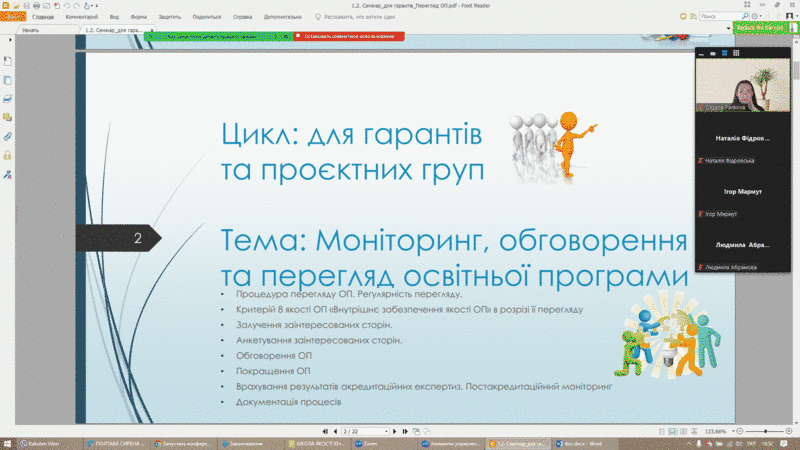Click the Save icon in quick access toolbar
The width and height of the screenshot is (800, 450).
pos(27,6)
